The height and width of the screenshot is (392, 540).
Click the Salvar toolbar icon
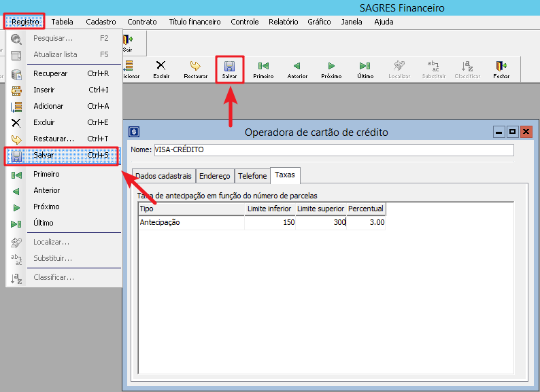(x=229, y=69)
